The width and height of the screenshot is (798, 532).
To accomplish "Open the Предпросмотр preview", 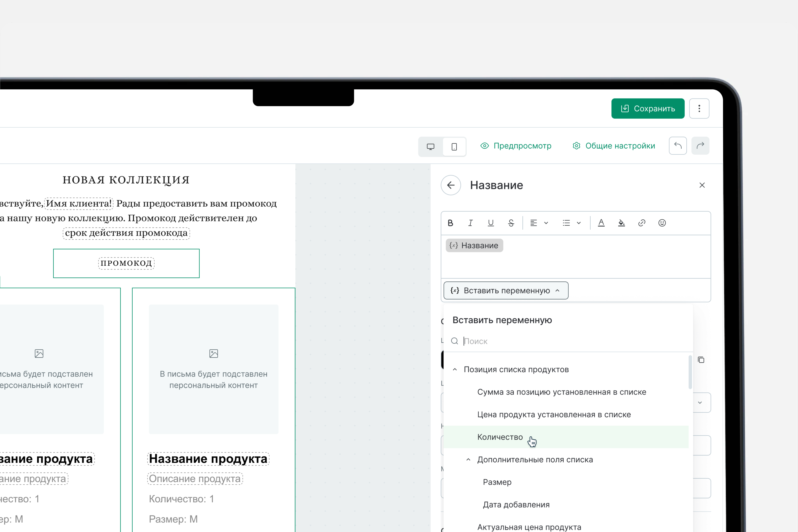I will (516, 146).
